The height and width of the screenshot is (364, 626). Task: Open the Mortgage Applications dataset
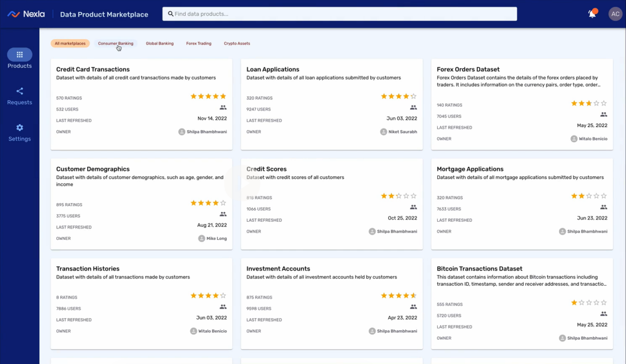pos(470,169)
